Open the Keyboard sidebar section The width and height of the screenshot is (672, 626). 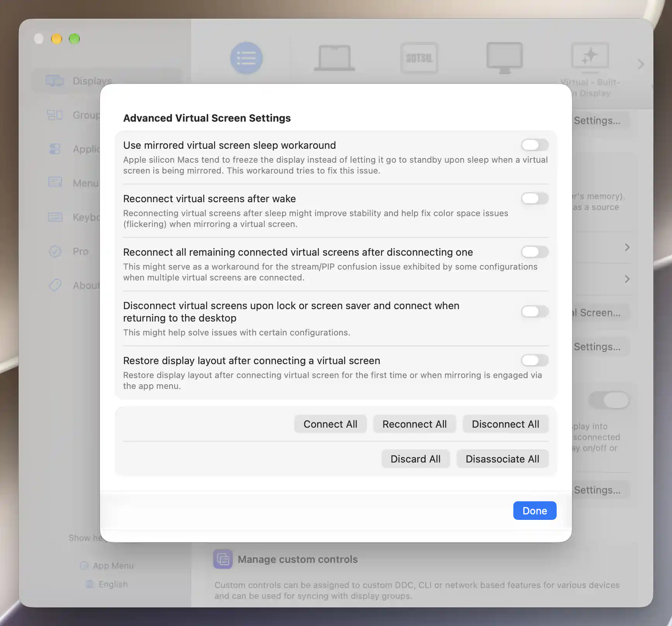pyautogui.click(x=74, y=217)
